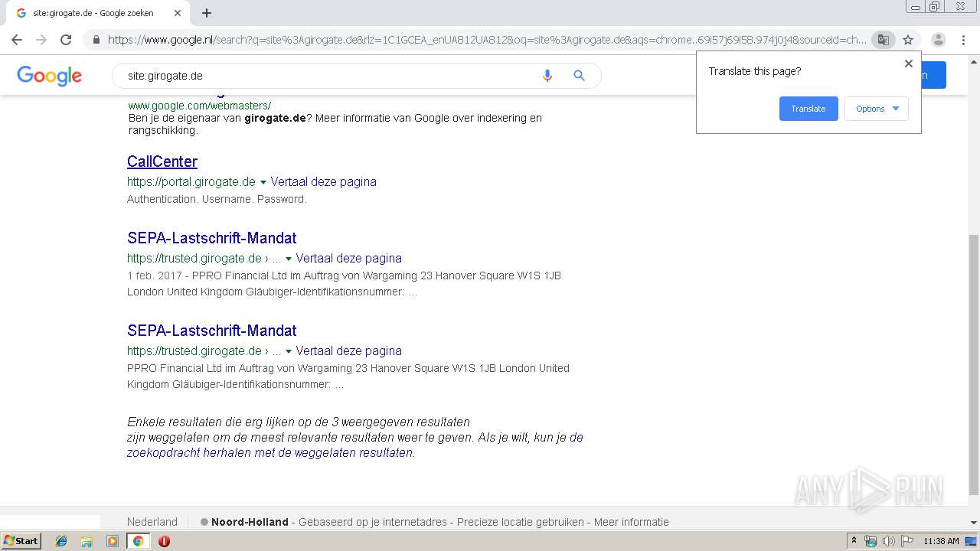980x551 pixels.
Task: Click the blue Translate button
Action: pyautogui.click(x=808, y=109)
